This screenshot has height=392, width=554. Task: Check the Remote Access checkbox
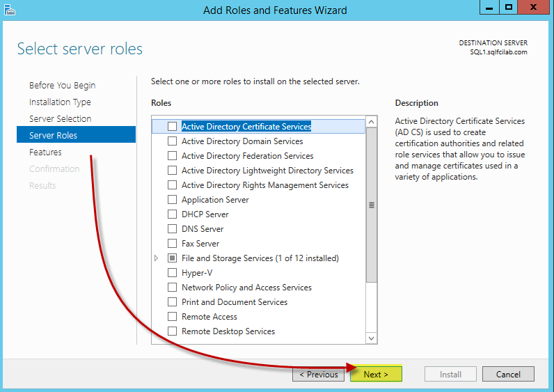point(172,317)
